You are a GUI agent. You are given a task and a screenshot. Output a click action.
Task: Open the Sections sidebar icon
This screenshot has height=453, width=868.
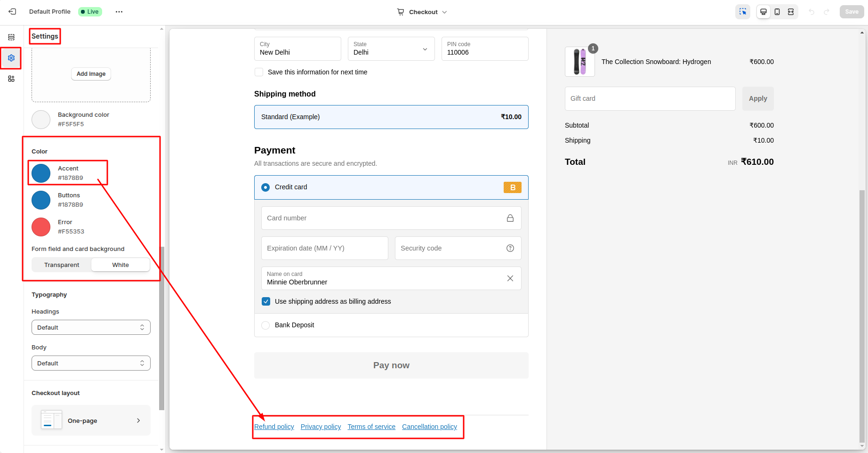tap(11, 37)
